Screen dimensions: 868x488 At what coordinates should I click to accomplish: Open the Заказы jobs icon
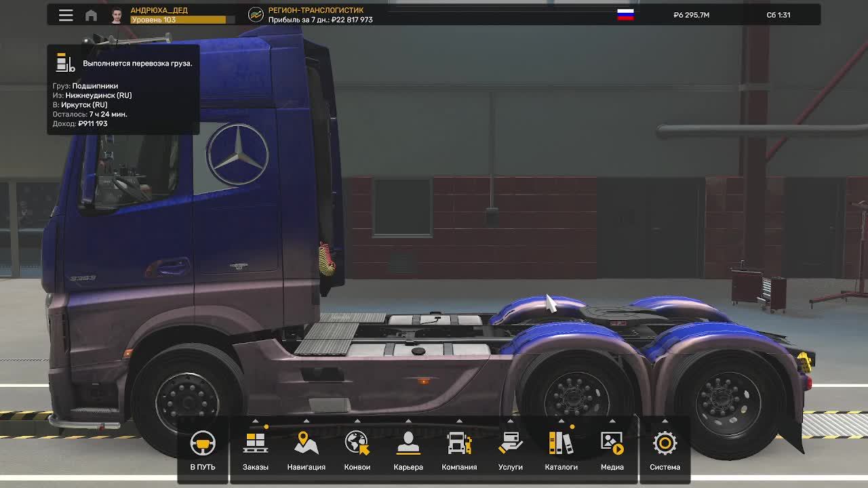point(256,443)
